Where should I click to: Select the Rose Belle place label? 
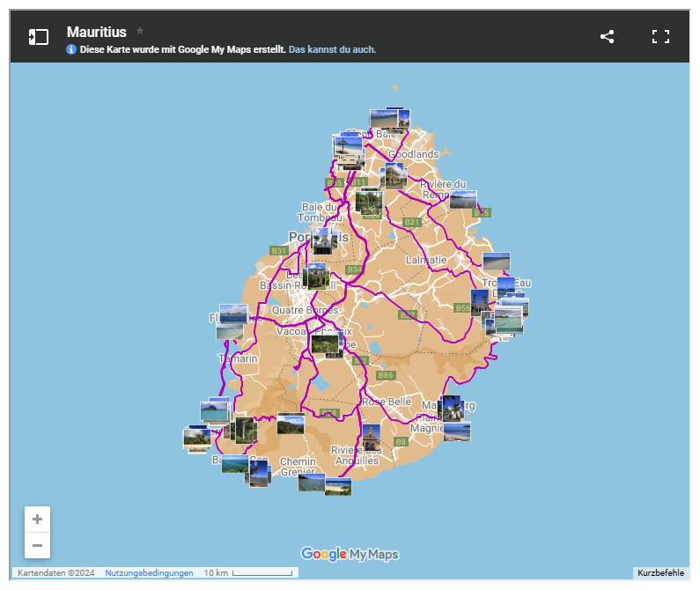coord(387,402)
